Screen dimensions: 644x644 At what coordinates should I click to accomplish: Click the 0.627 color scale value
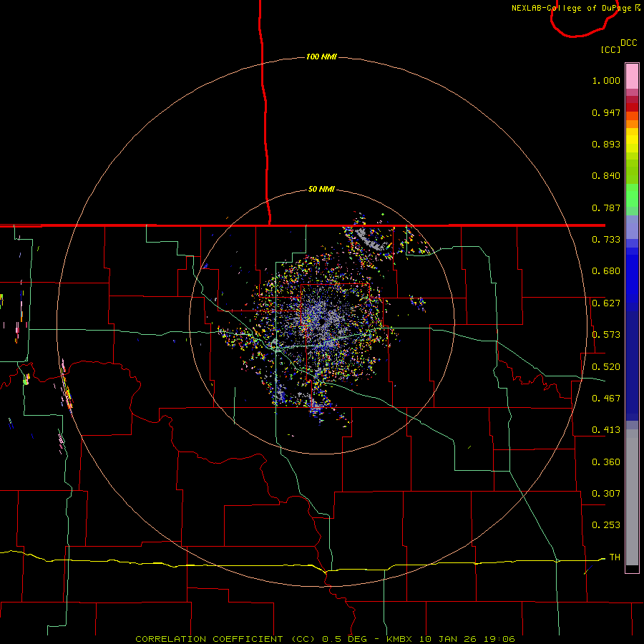pyautogui.click(x=606, y=303)
